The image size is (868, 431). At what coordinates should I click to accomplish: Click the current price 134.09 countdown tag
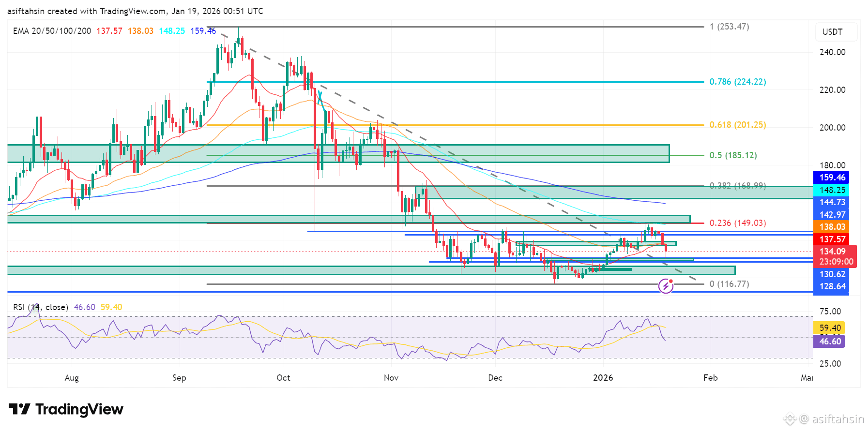[x=835, y=256]
